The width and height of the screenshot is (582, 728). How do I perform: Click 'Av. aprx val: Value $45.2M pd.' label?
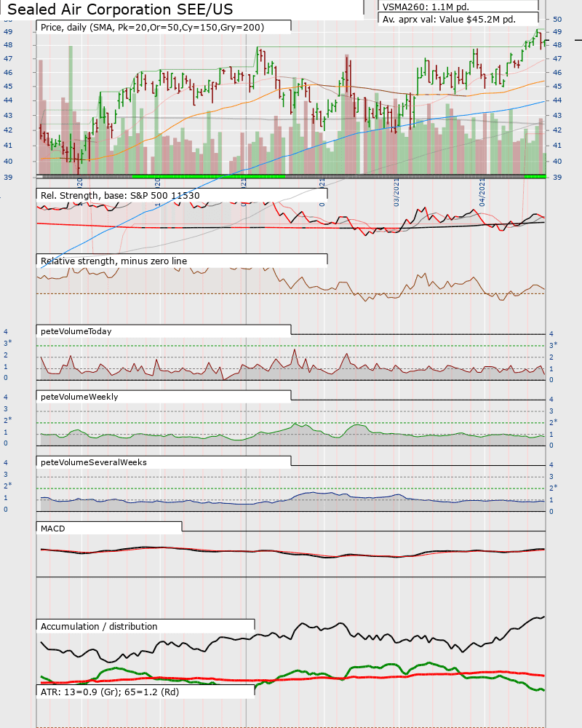(449, 20)
